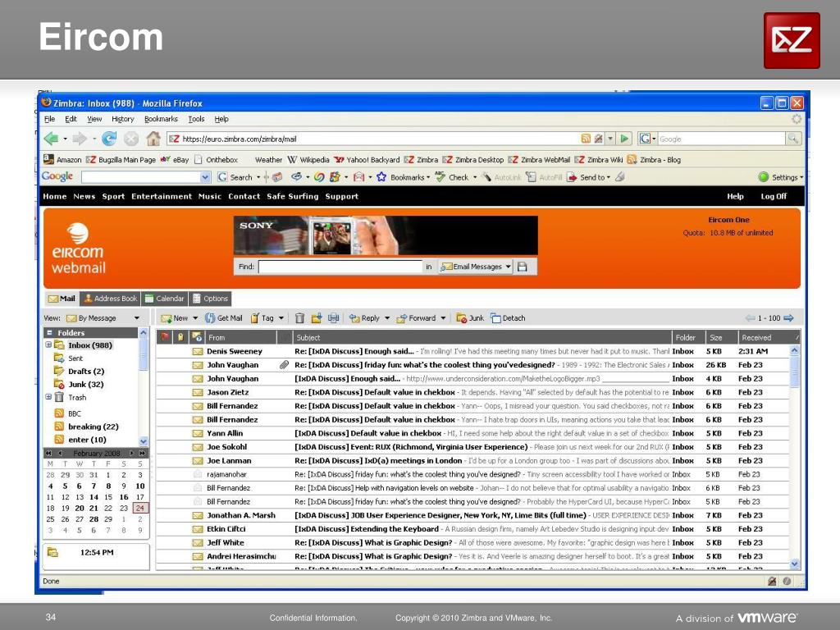The height and width of the screenshot is (630, 840).
Task: Click the attachment paperclip on John Vaughan message
Action: point(284,365)
